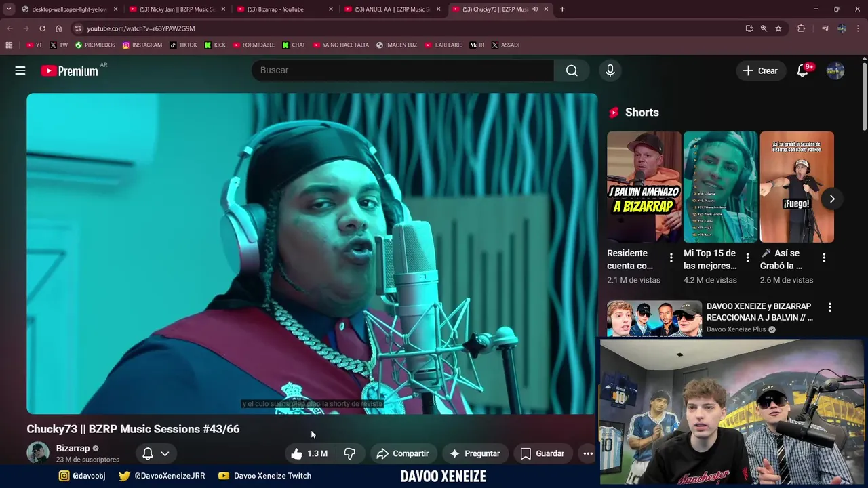This screenshot has height=488, width=868.
Task: Open a new browser tab
Action: click(562, 9)
